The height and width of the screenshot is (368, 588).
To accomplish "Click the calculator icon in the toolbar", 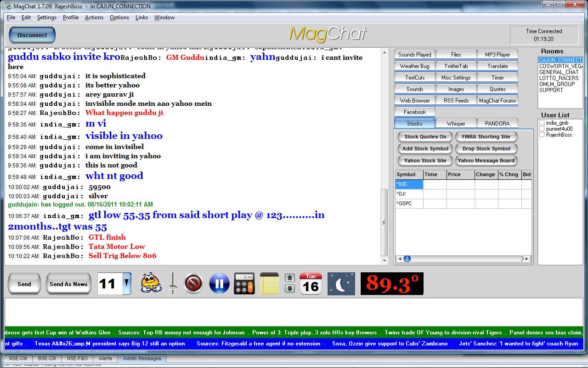I will [243, 283].
